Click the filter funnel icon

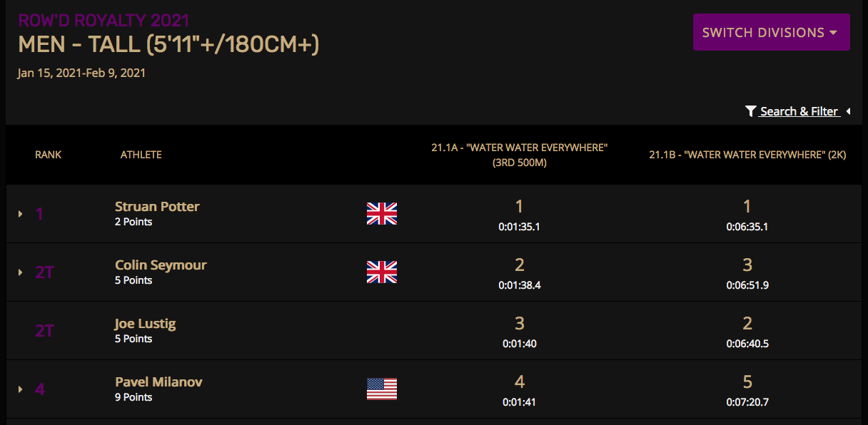click(x=750, y=111)
